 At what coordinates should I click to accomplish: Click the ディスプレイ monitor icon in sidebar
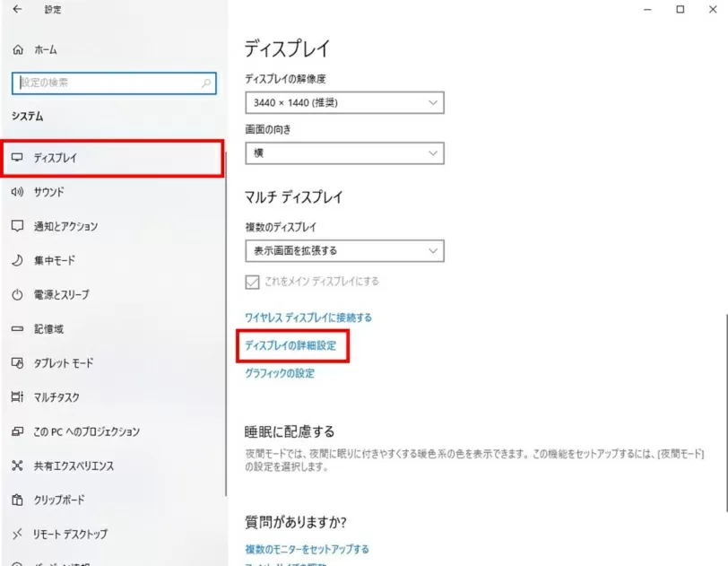(x=17, y=157)
